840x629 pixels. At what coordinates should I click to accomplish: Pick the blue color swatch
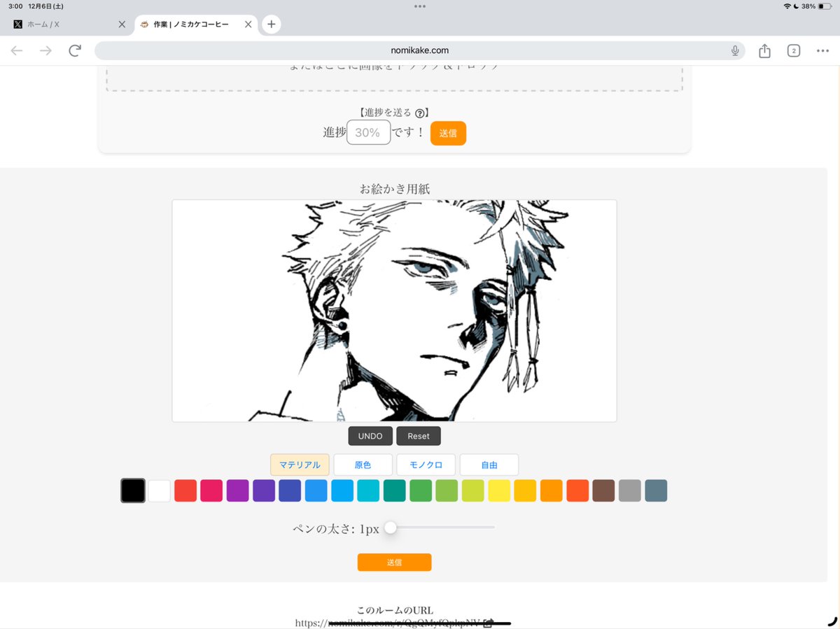tap(316, 490)
